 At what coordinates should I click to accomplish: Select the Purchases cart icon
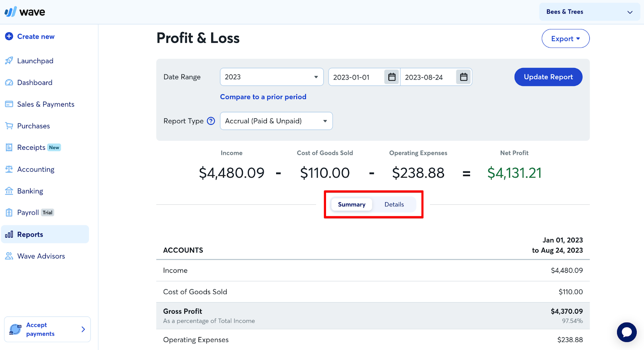9,126
